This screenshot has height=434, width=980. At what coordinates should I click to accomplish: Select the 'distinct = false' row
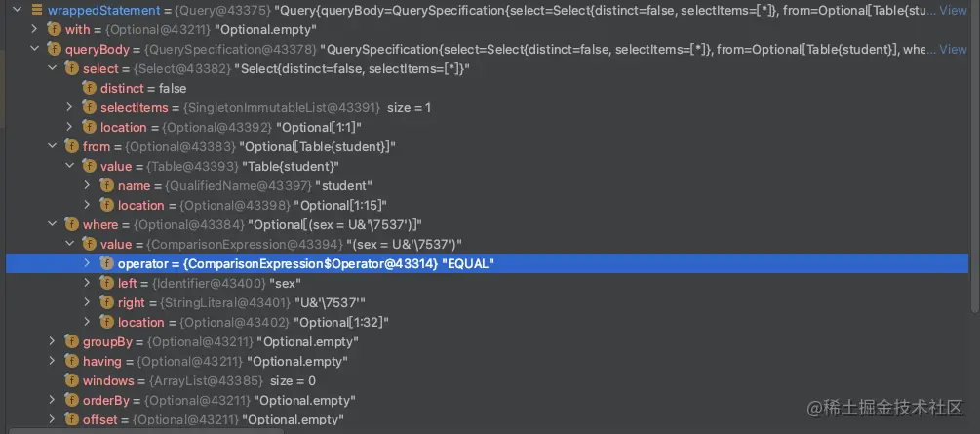pos(487,88)
